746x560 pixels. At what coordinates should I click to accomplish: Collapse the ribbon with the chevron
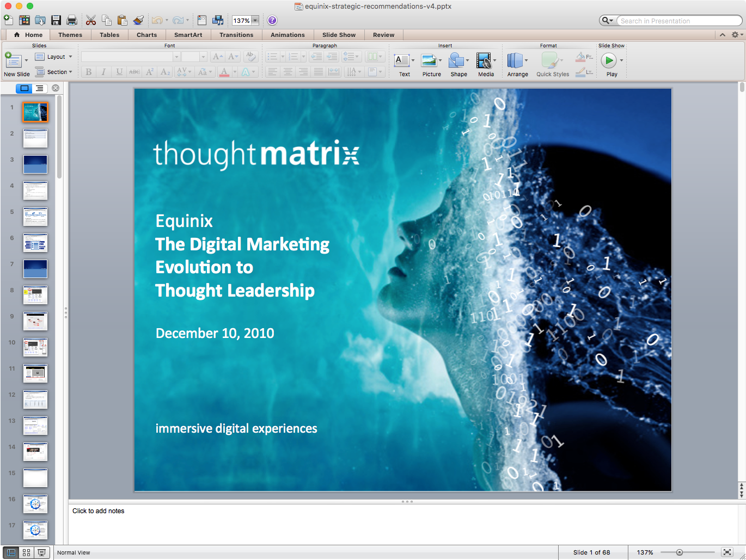pos(722,34)
